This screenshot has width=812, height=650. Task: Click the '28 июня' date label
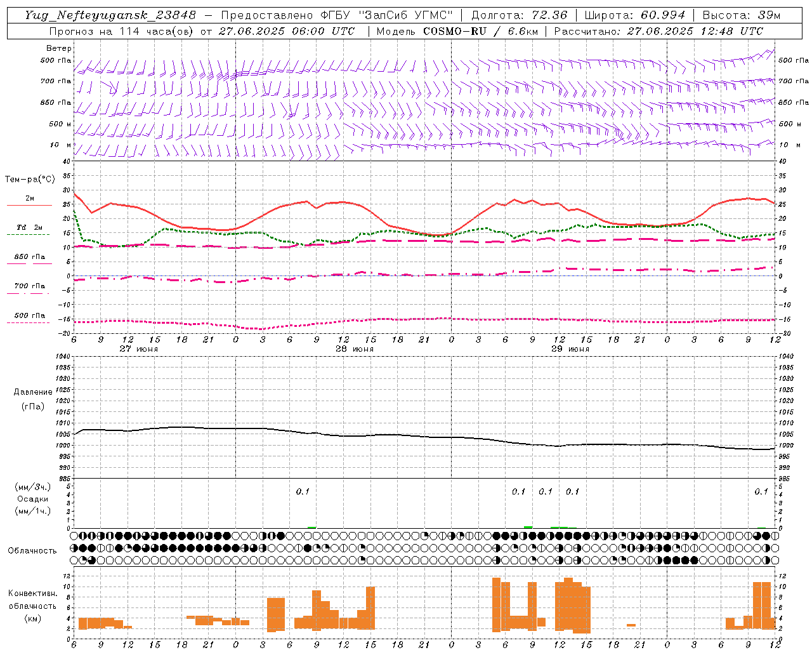[354, 349]
